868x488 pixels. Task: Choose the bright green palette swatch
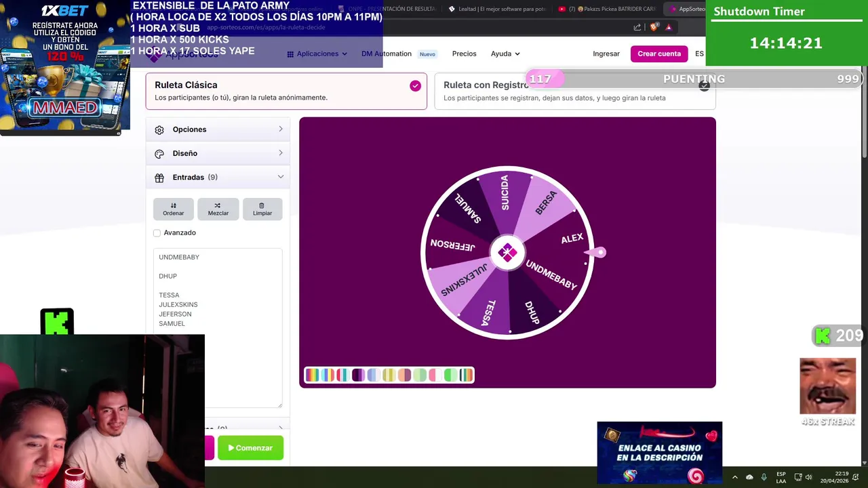coord(451,375)
